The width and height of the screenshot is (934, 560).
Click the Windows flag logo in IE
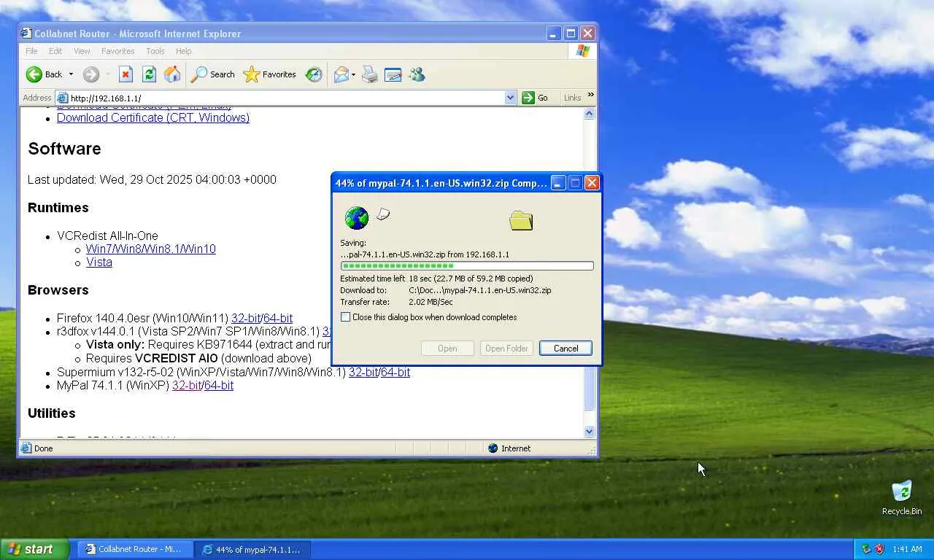582,51
